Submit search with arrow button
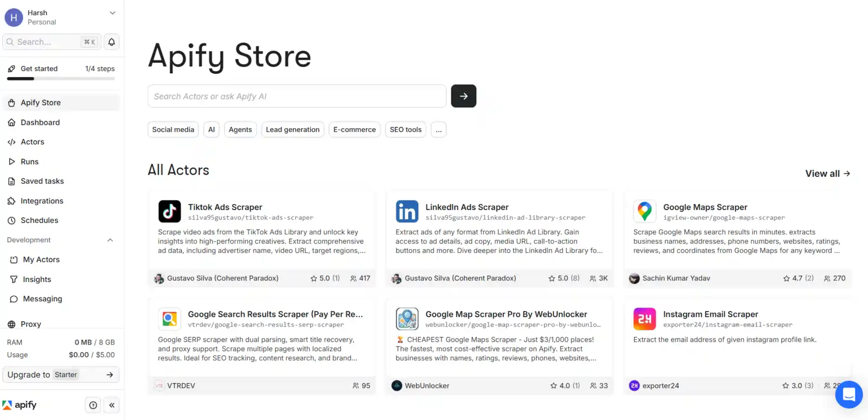The image size is (868, 420). pos(463,96)
